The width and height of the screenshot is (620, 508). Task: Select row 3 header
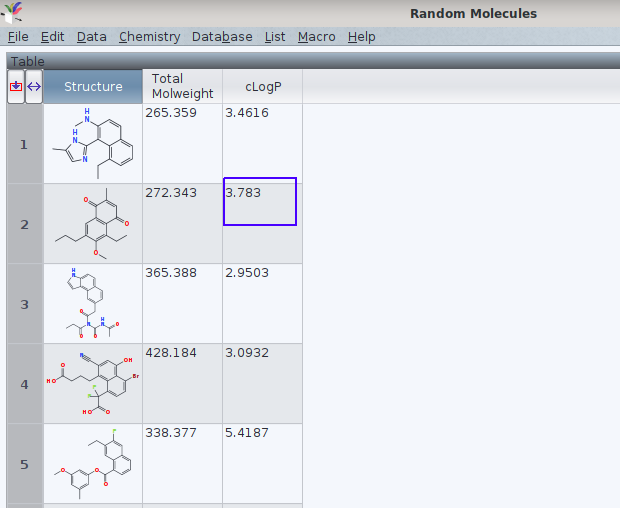[x=24, y=304]
